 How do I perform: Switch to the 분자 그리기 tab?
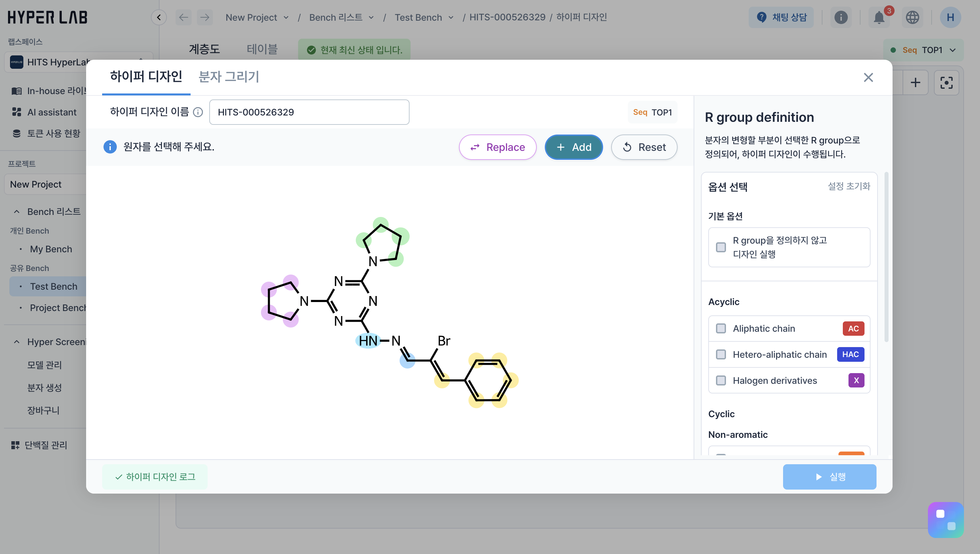coord(229,77)
